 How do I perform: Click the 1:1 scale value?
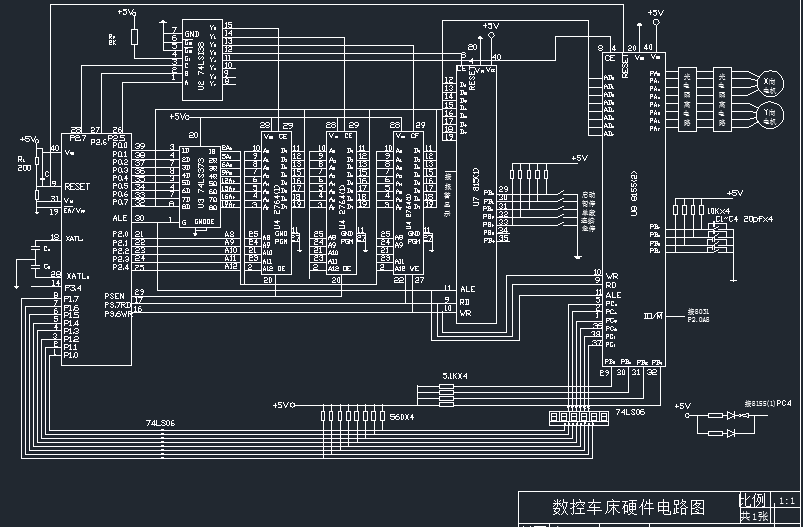[x=787, y=501]
